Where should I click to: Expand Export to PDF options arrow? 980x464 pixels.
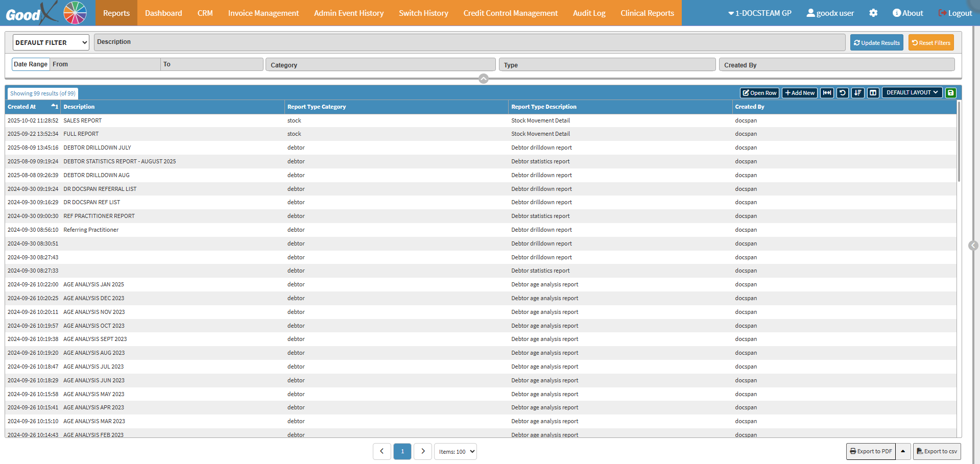[903, 451]
